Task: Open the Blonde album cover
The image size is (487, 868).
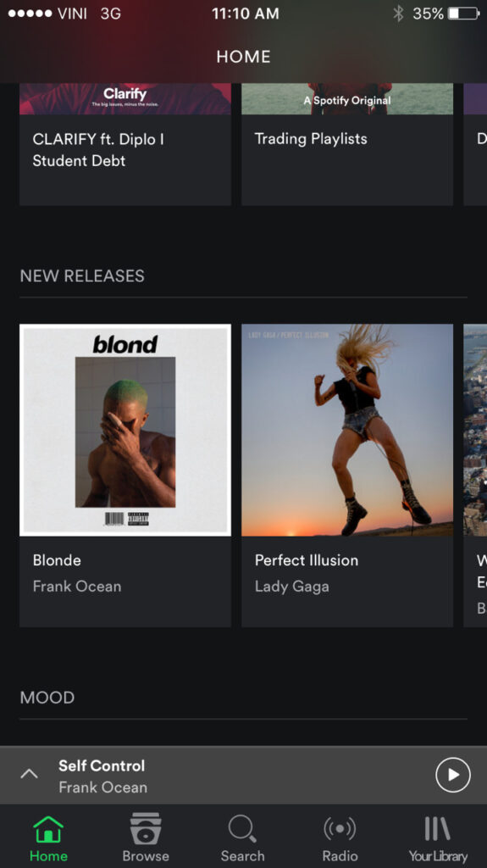Action: [x=125, y=430]
